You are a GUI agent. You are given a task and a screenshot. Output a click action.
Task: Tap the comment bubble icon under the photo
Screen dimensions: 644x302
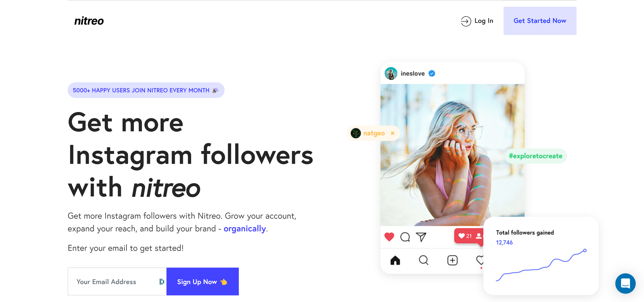click(405, 237)
